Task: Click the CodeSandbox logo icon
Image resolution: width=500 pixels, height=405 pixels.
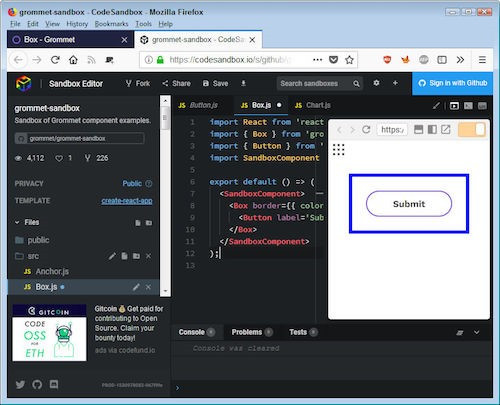Action: (23, 83)
